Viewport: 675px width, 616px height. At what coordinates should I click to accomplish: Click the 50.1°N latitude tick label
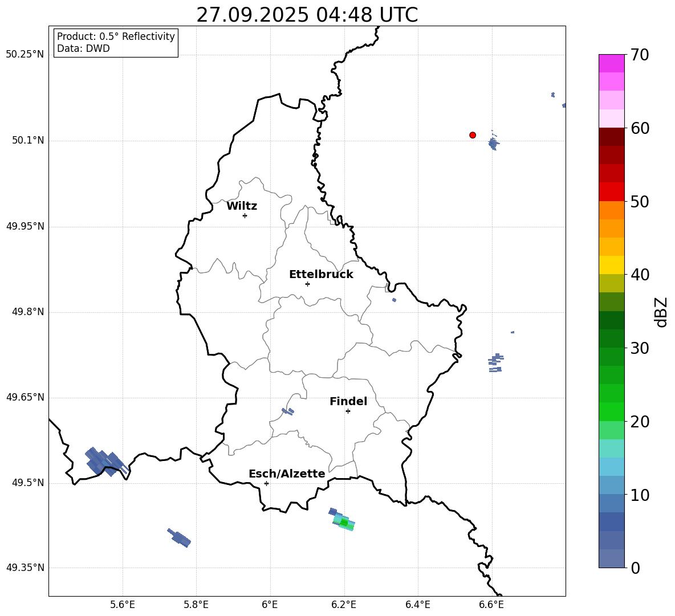point(28,141)
